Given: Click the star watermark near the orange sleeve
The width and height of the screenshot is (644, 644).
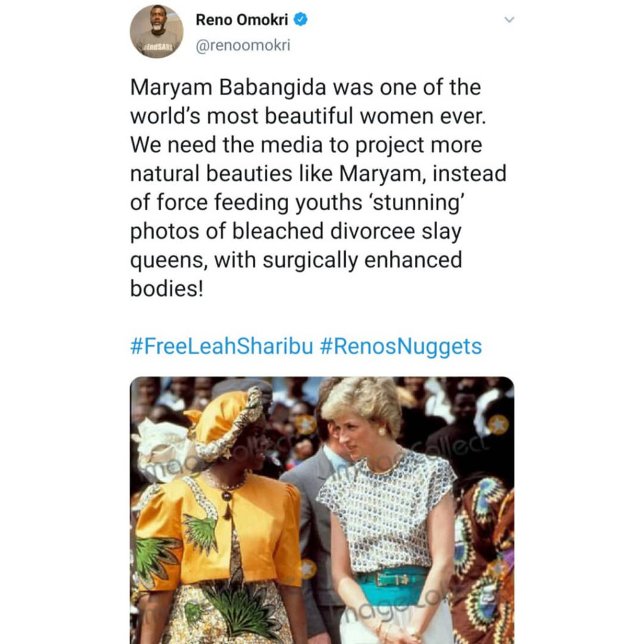Looking at the screenshot, I should coord(308,569).
